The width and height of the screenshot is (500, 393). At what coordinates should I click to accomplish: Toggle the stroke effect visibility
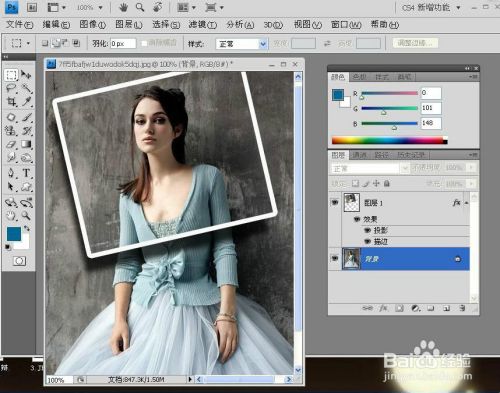(x=367, y=241)
